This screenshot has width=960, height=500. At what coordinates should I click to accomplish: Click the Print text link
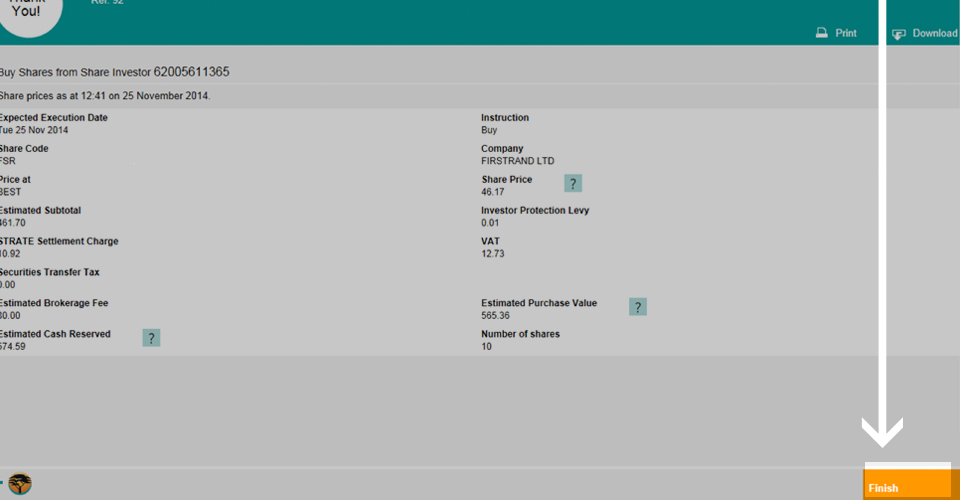coord(846,33)
